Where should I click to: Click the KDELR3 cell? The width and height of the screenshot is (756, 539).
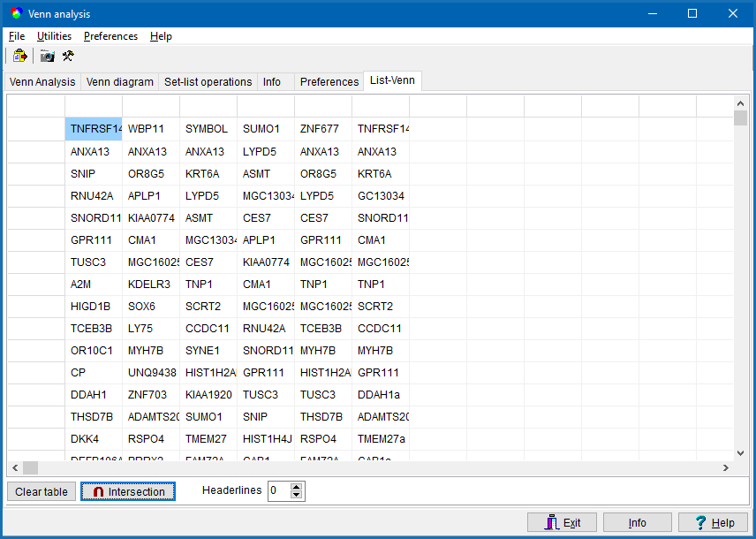tap(151, 285)
